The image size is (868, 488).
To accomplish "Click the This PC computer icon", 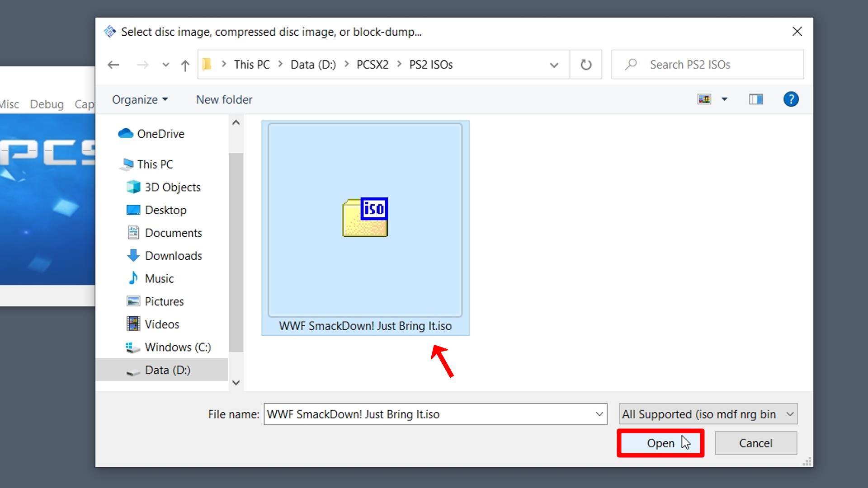I will tap(127, 164).
